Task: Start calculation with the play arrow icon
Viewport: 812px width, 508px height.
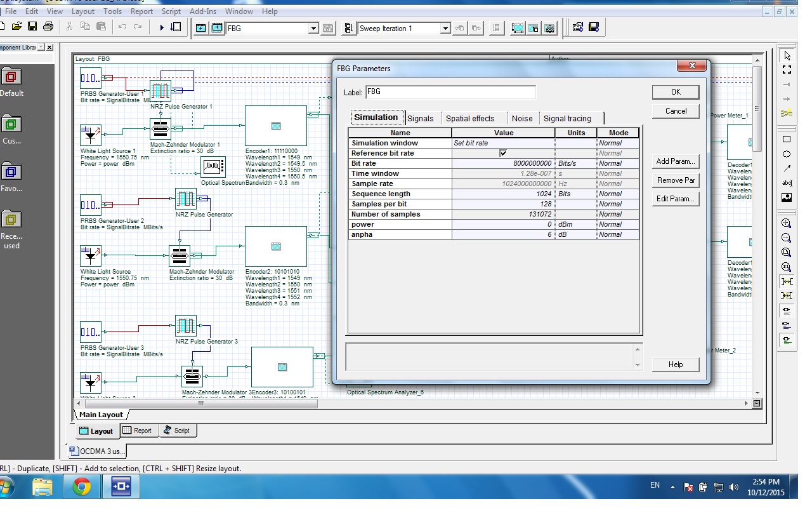Action: point(162,27)
